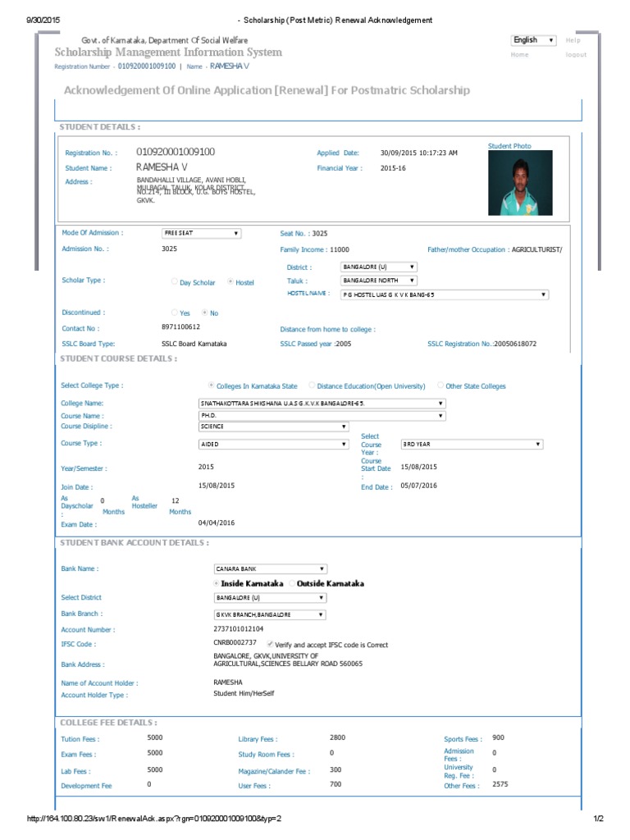Select the Day Scholar radio button
This screenshot has height=840, width=630.
coord(174,281)
